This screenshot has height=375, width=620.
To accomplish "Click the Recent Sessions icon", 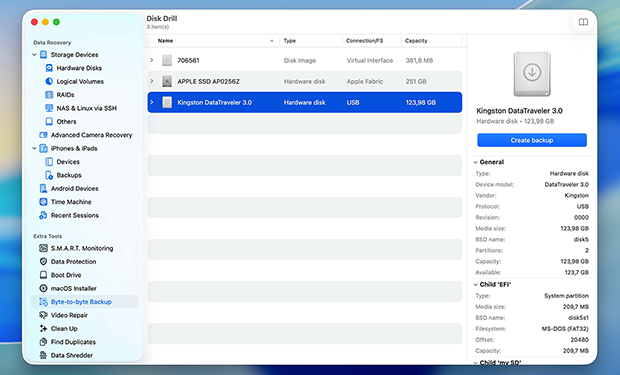I will pyautogui.click(x=43, y=215).
